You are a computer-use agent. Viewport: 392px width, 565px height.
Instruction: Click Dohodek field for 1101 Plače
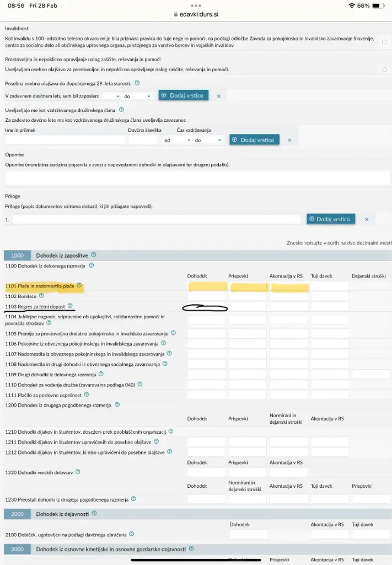click(207, 286)
